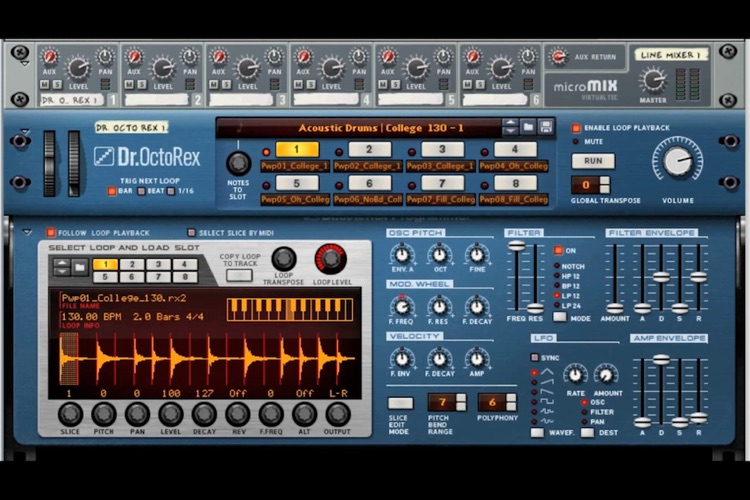The width and height of the screenshot is (750, 500).
Task: Set Trig Next Loop to Beat
Action: pos(142,191)
